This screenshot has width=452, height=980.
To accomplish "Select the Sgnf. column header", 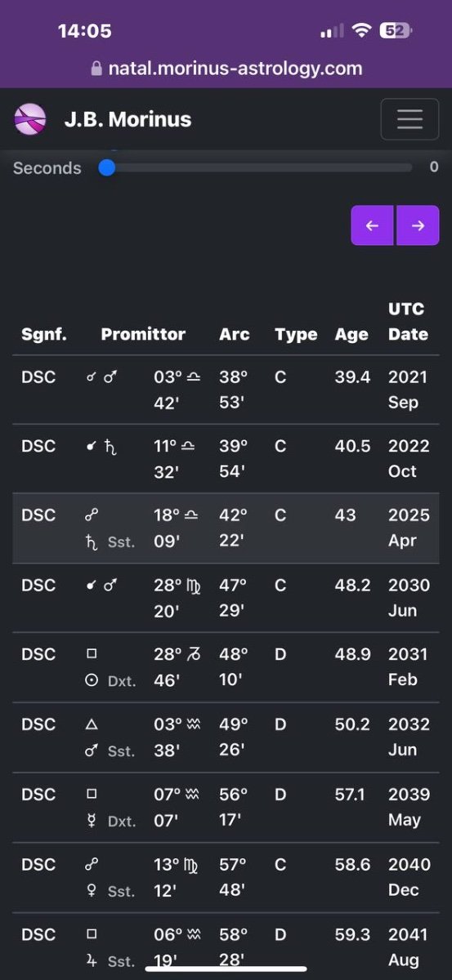I will pyautogui.click(x=44, y=334).
